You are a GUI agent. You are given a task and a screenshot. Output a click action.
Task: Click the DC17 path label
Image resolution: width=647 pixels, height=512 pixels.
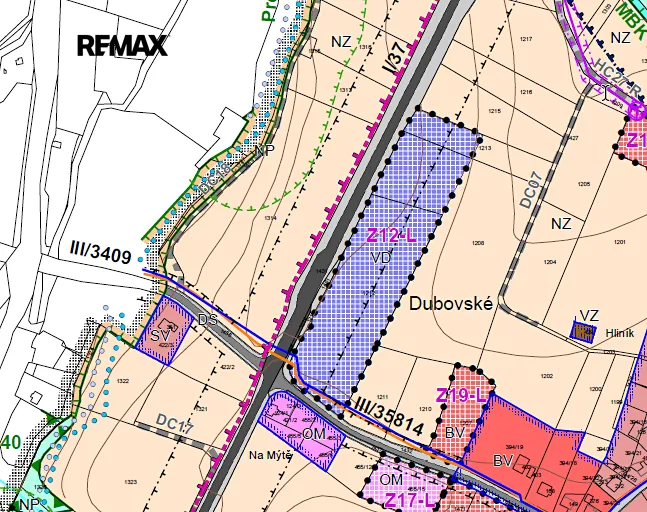pos(175,424)
